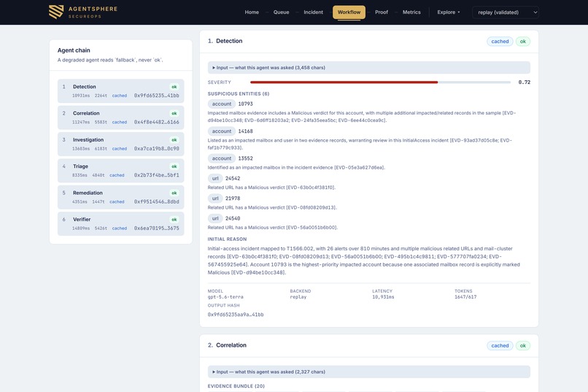Click hash 0xa7ca19b8…0c90 in chain list

click(156, 149)
